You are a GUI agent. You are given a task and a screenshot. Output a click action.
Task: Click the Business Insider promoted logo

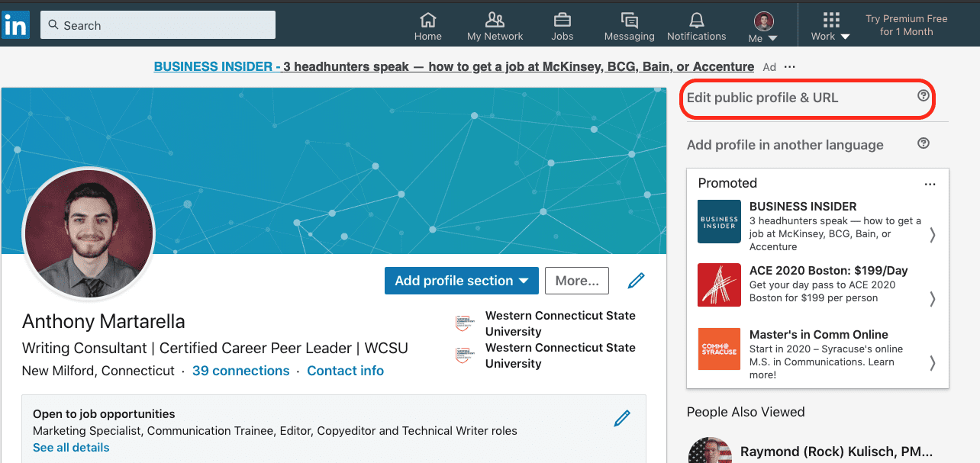tap(719, 221)
